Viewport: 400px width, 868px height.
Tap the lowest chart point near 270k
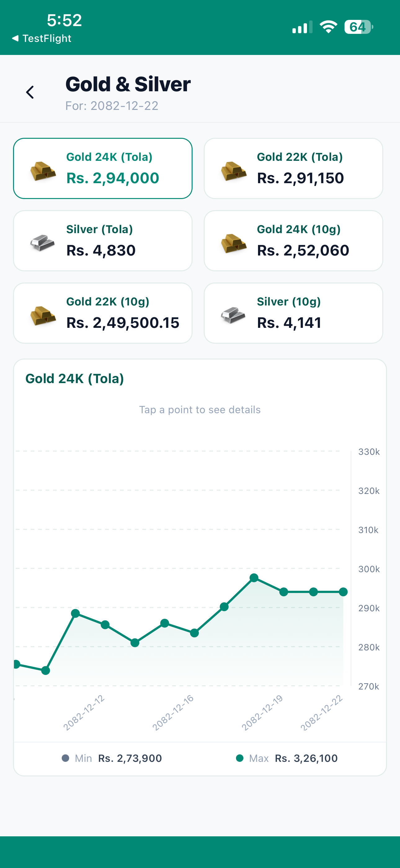point(46,671)
